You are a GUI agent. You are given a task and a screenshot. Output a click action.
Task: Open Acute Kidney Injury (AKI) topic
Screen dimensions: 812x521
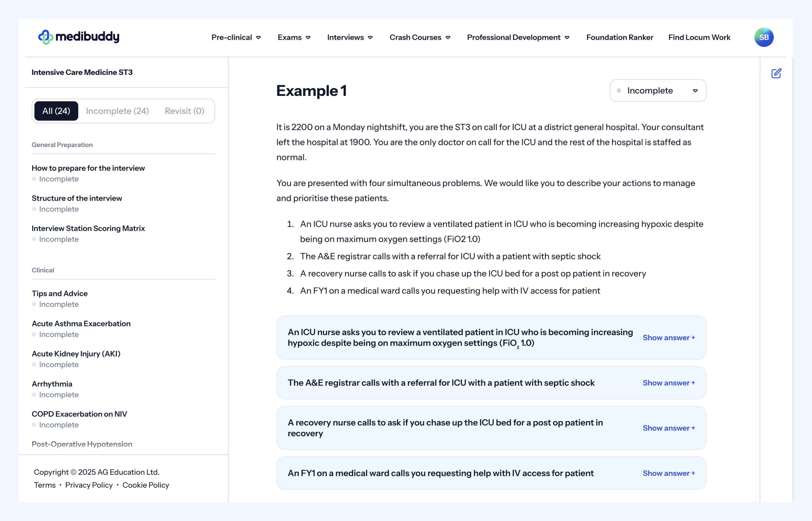[76, 354]
